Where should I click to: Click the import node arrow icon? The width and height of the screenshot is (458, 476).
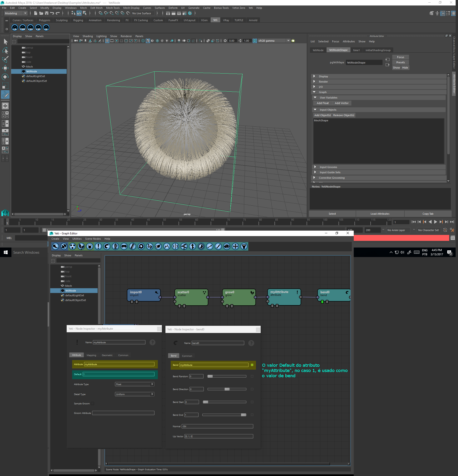tap(157, 293)
